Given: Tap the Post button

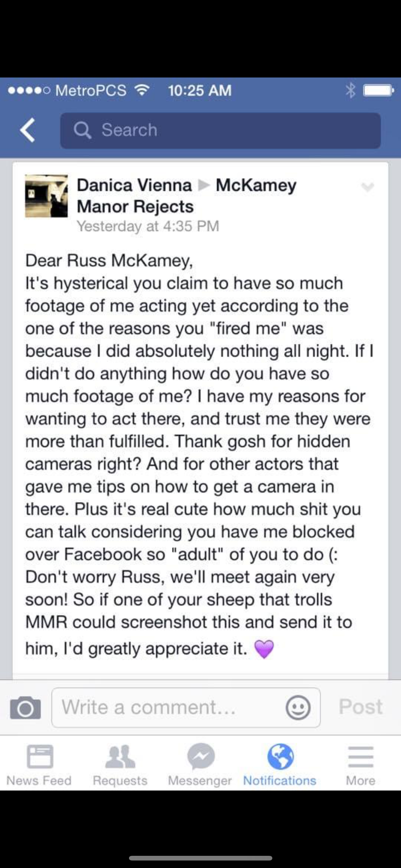Looking at the screenshot, I should (x=361, y=706).
